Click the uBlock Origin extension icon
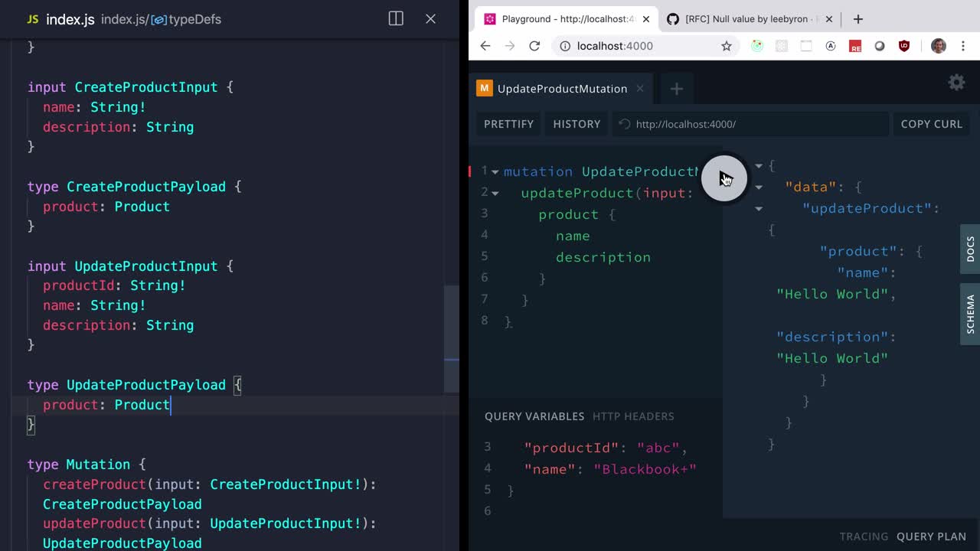 coord(904,46)
